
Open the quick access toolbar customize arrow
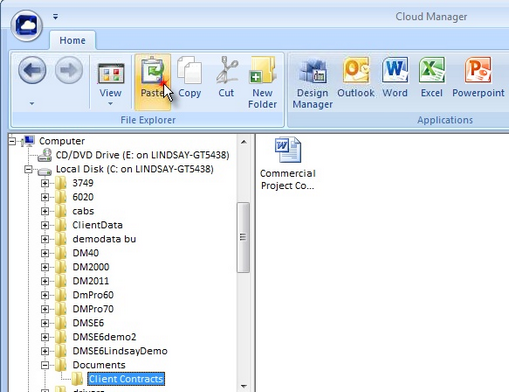[55, 16]
